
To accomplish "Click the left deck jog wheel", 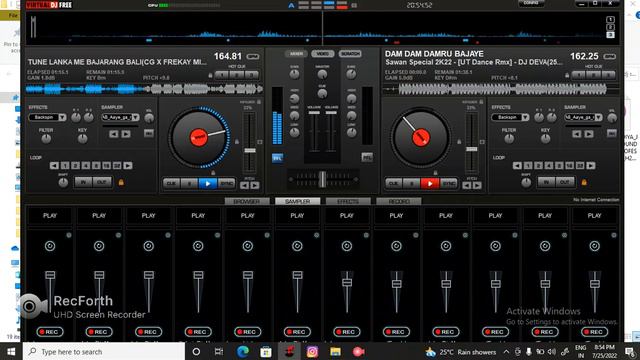I will click(x=199, y=138).
